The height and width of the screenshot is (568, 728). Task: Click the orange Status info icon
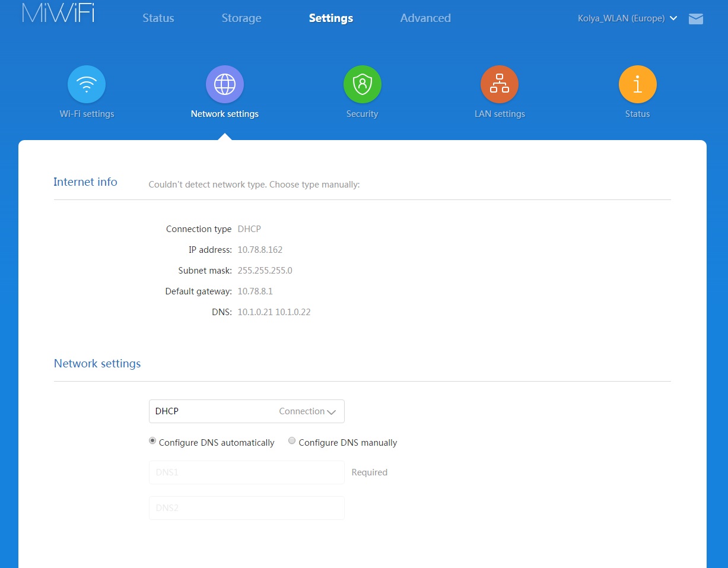(637, 84)
